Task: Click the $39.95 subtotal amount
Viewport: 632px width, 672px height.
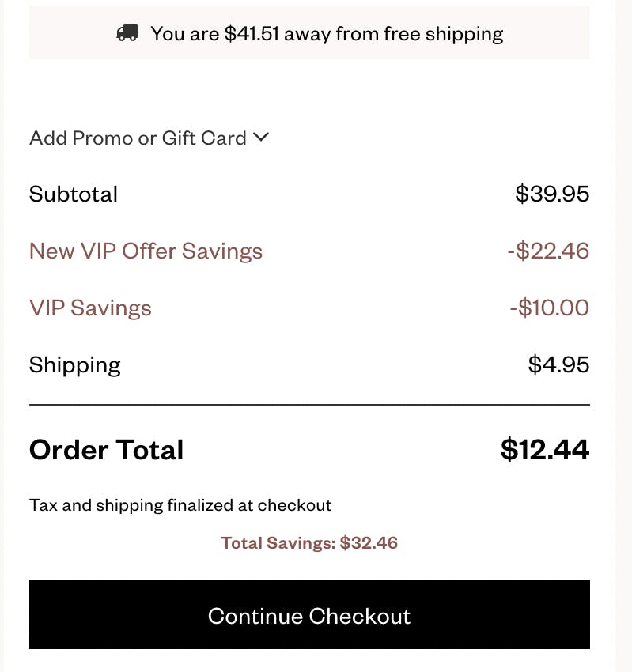Action: pyautogui.click(x=552, y=194)
